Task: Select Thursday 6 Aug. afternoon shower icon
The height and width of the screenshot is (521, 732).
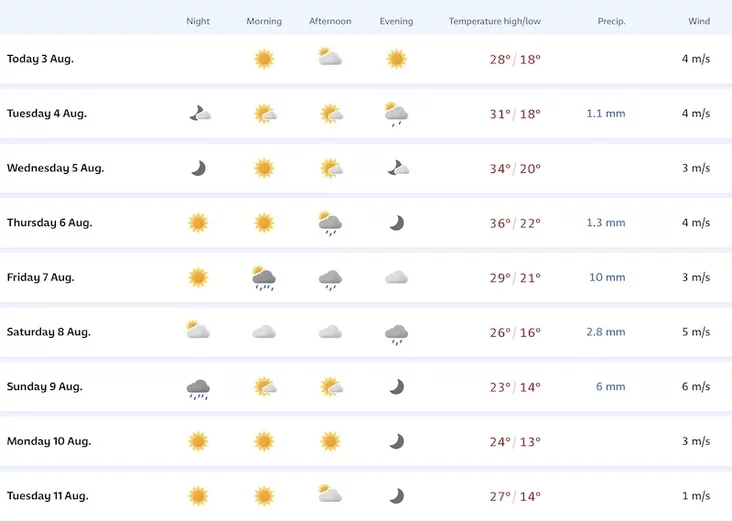Action: (x=330, y=223)
